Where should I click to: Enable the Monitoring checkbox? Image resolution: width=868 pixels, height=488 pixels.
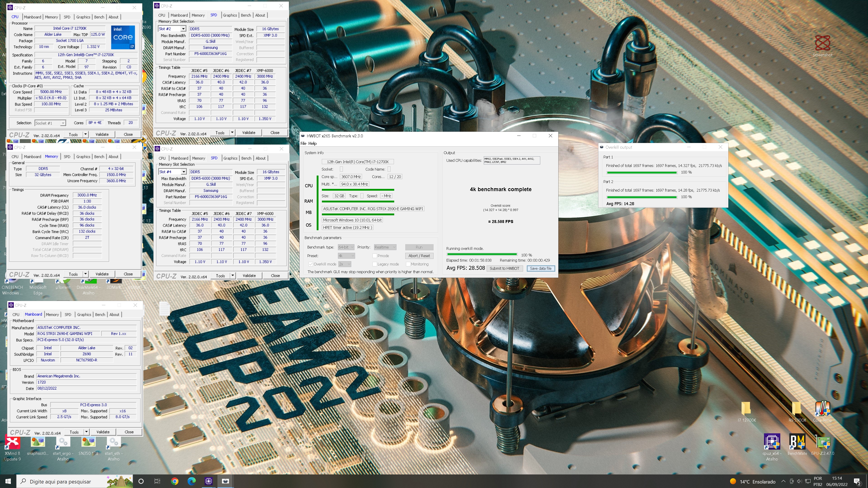coord(408,264)
